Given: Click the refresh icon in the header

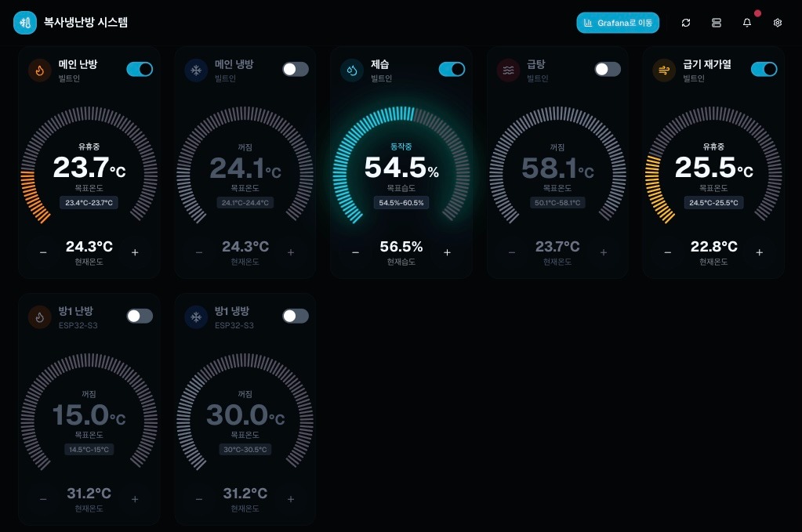Looking at the screenshot, I should (x=686, y=23).
